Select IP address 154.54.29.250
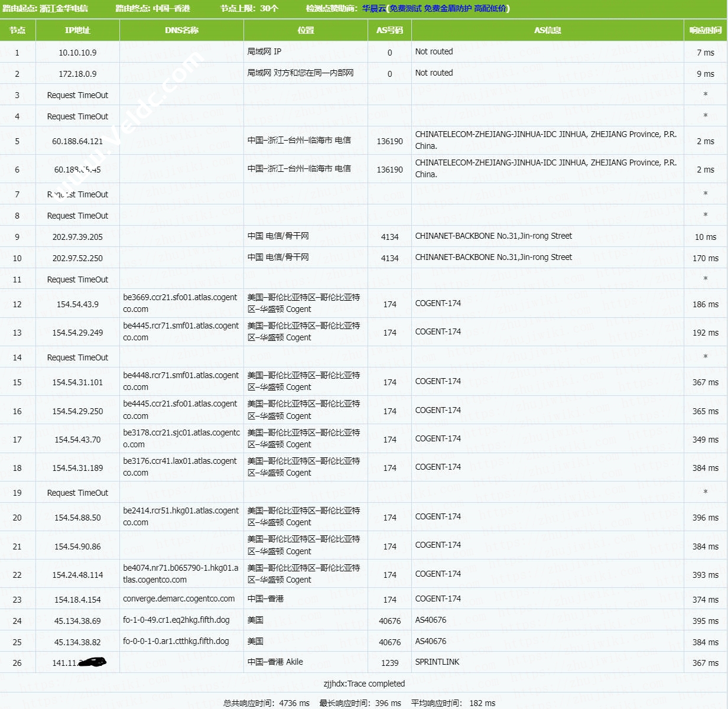This screenshot has height=709, width=728. 77,411
